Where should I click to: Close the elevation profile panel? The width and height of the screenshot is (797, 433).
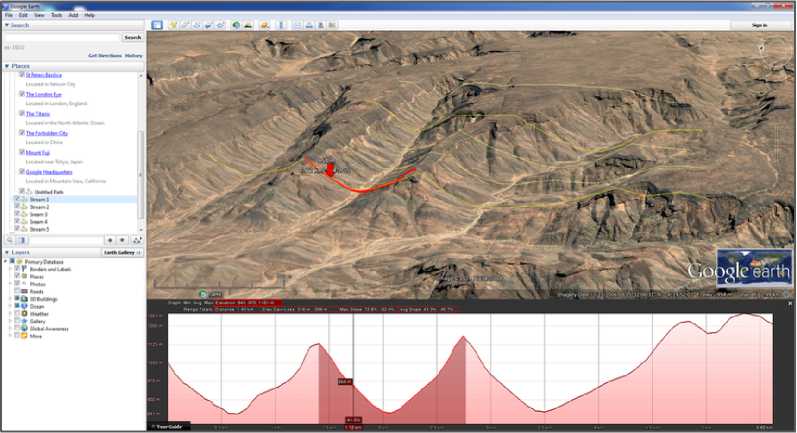[x=790, y=303]
